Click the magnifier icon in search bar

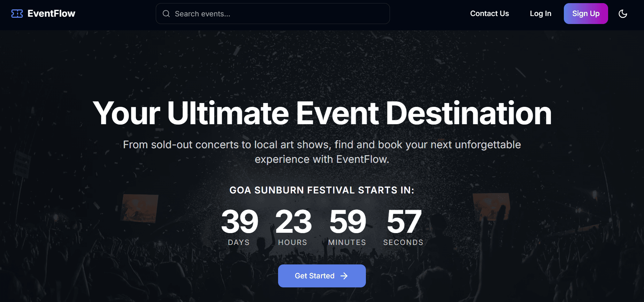coord(166,14)
